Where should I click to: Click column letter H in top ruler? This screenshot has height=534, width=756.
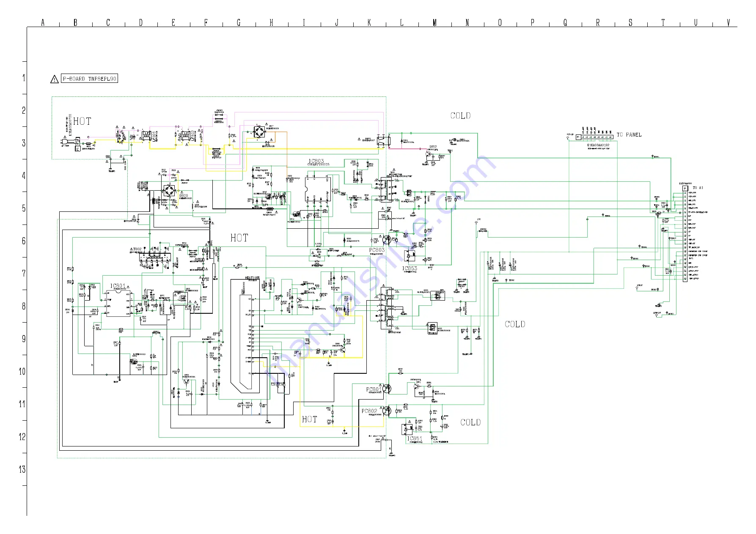point(271,23)
